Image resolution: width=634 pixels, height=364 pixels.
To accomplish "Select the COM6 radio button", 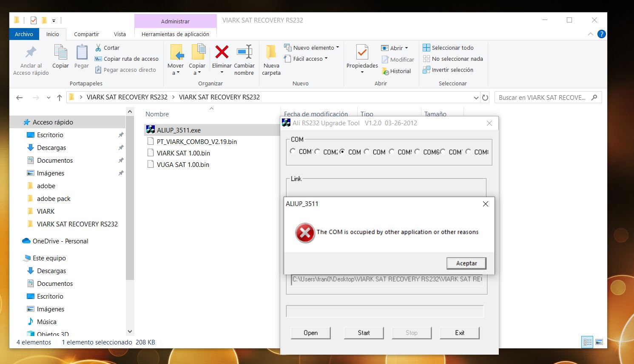I will tap(417, 151).
